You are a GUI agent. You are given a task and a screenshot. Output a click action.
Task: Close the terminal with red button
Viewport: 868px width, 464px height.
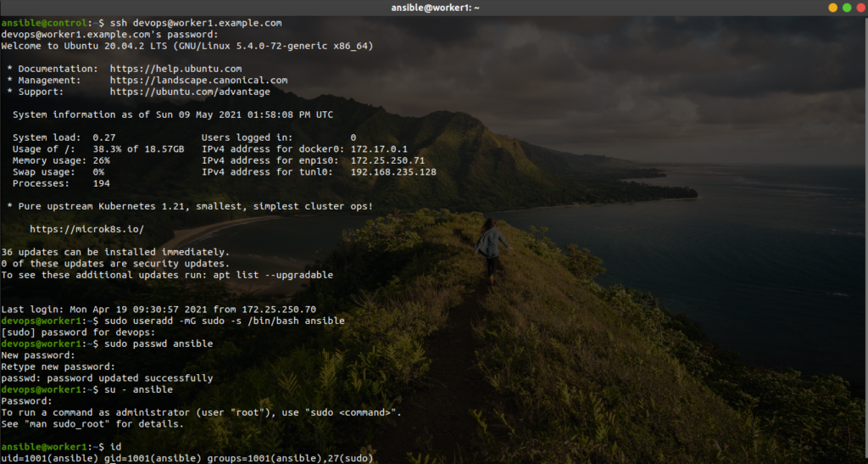click(x=860, y=8)
